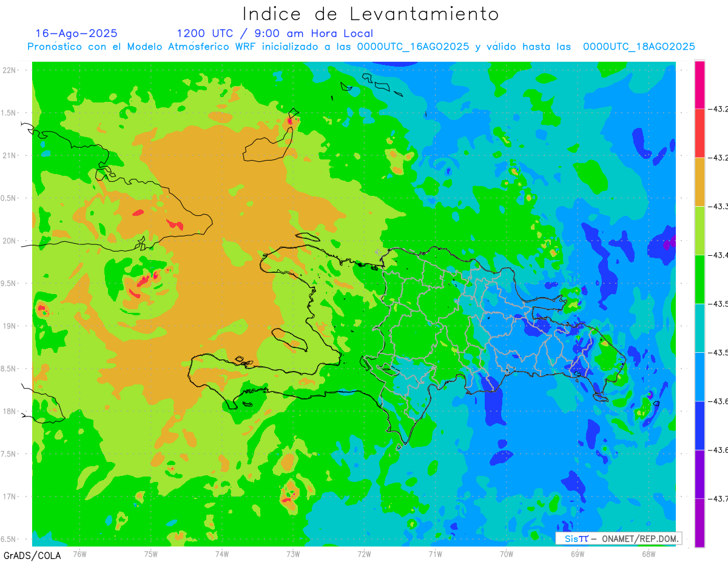The width and height of the screenshot is (728, 562).
Task: Pick the teal swatch on the color scale
Action: tap(699, 327)
